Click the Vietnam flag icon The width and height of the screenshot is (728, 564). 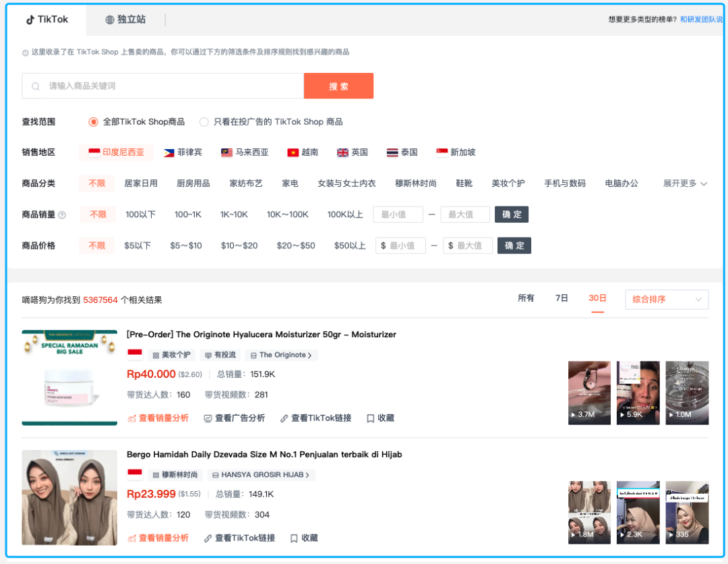point(293,152)
